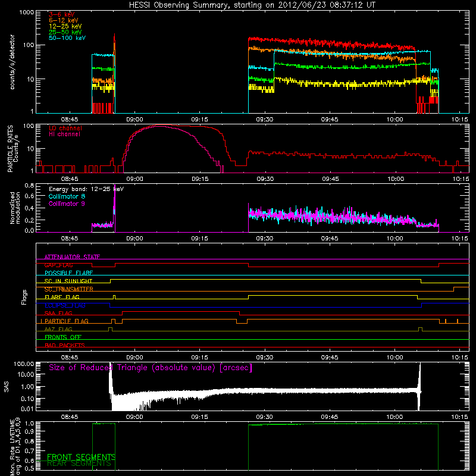Click the HESSI Observing Summary title text
Viewport: 476px width, 476px height.
pyautogui.click(x=252, y=5)
